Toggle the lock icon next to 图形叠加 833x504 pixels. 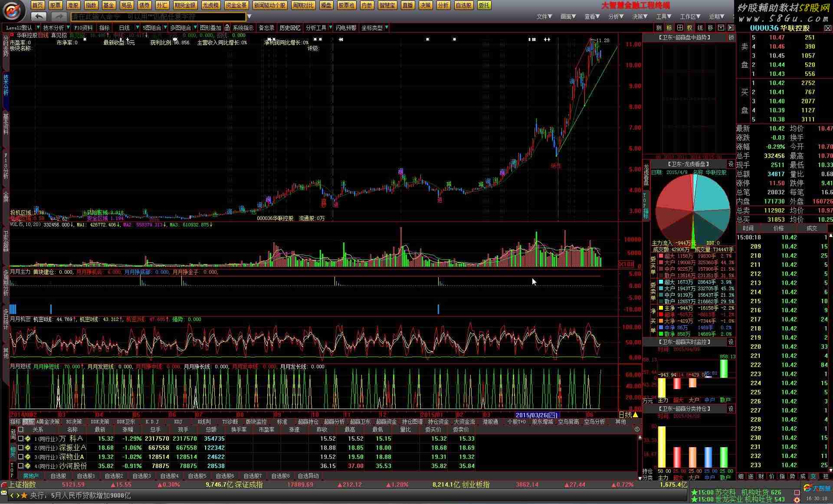coord(227,28)
